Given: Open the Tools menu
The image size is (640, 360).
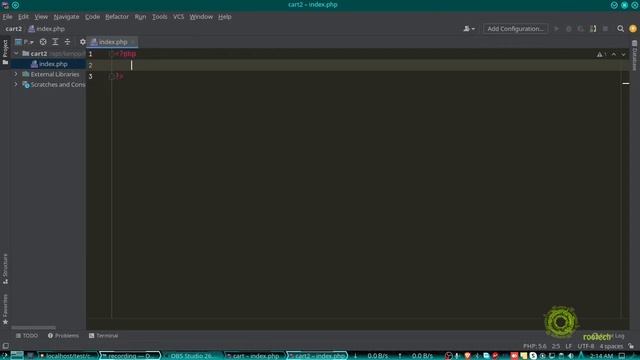Looking at the screenshot, I should tap(160, 17).
